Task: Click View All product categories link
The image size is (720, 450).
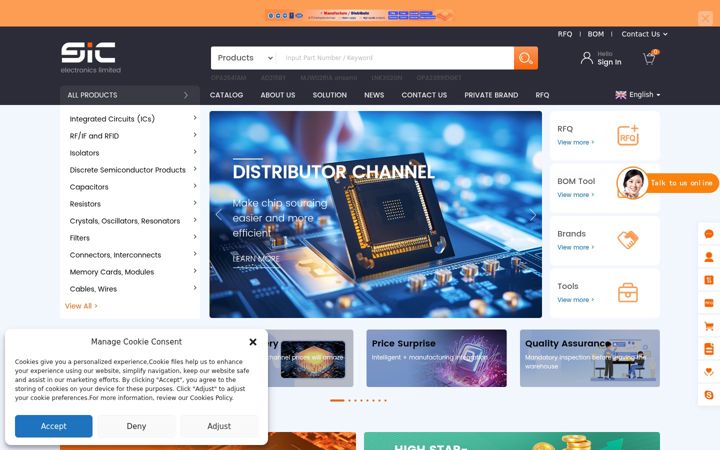Action: click(x=81, y=306)
